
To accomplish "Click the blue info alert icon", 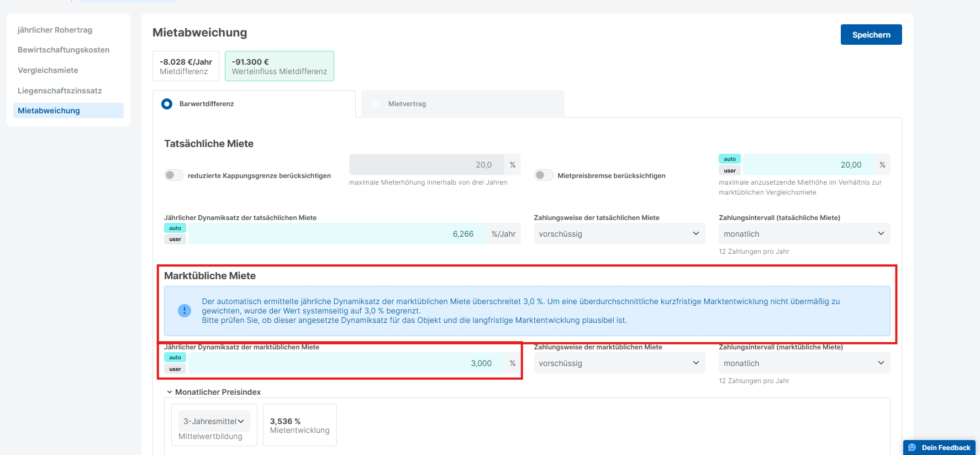I will (185, 311).
